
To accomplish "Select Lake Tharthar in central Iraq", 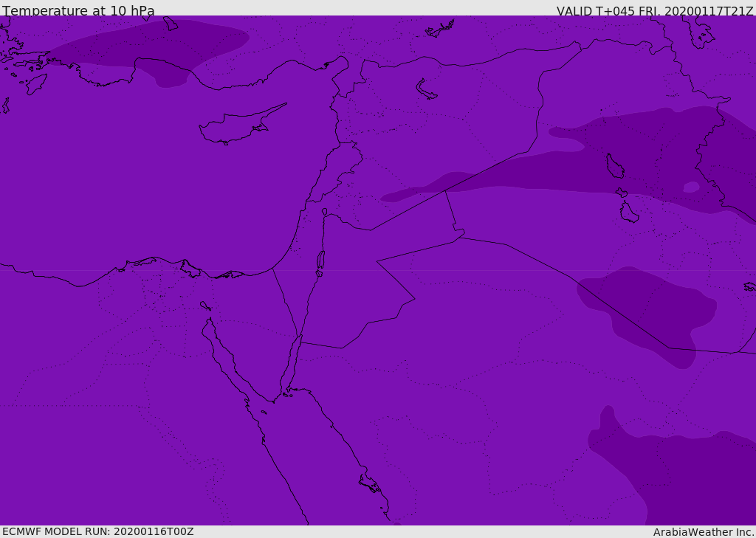I will [614, 166].
